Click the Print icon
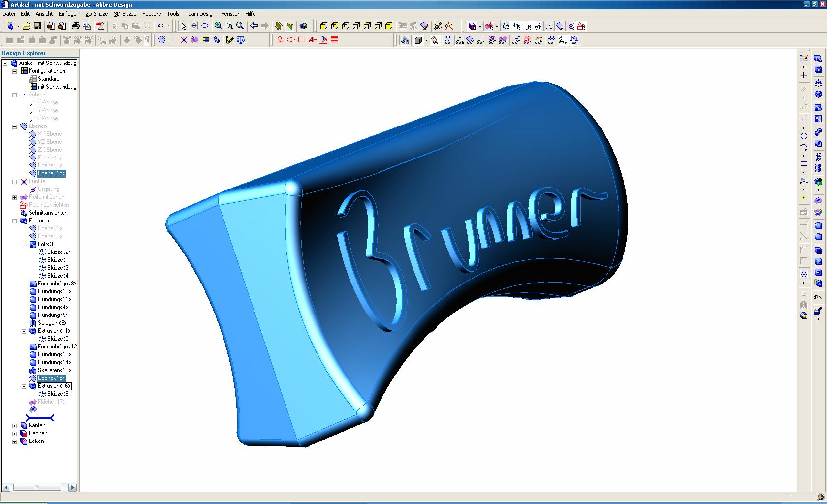The height and width of the screenshot is (504, 827). coord(76,26)
